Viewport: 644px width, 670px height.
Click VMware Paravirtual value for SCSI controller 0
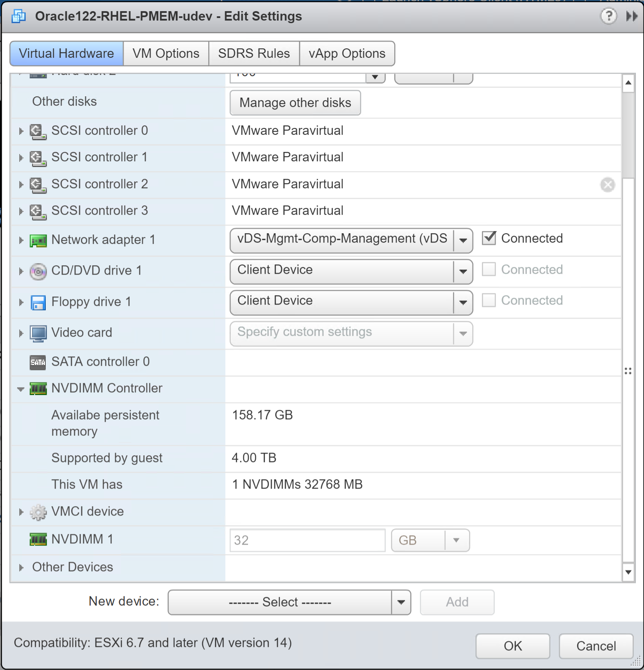point(287,130)
